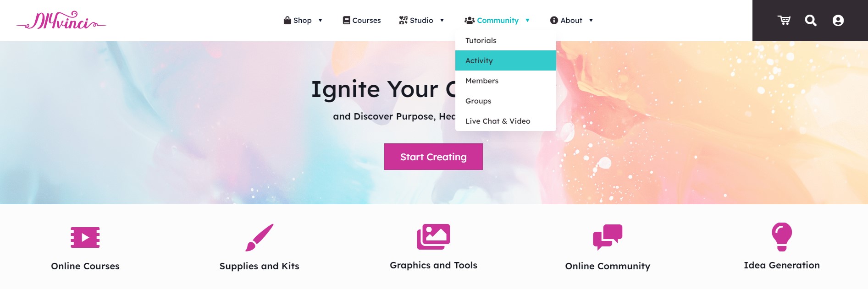Open the Courses navigation link

pyautogui.click(x=362, y=20)
